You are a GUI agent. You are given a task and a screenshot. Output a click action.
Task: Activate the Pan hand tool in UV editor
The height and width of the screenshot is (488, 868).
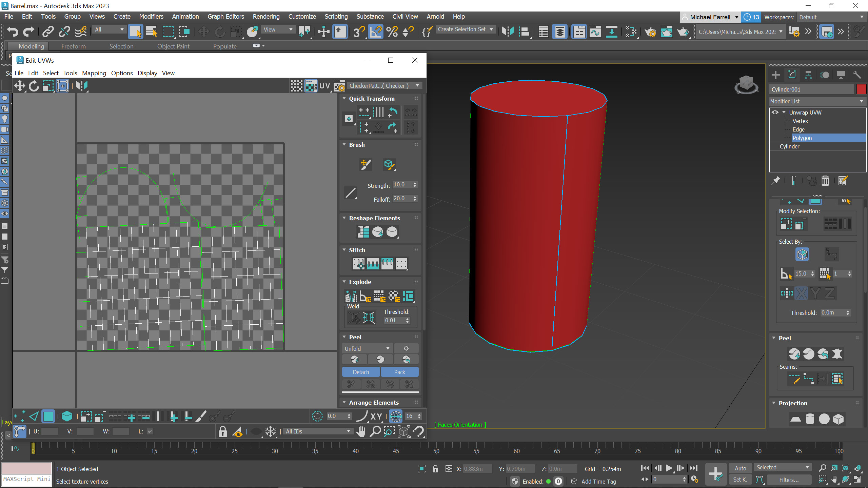point(361,431)
